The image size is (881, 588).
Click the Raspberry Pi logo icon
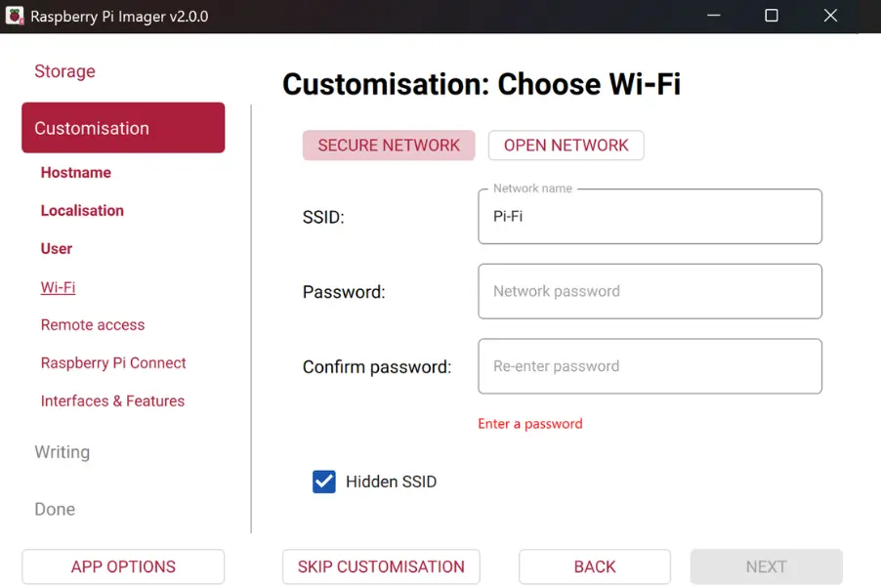click(14, 16)
